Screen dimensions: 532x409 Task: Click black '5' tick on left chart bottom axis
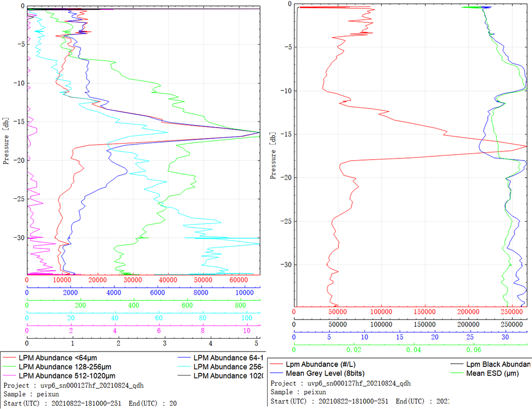tap(256, 343)
